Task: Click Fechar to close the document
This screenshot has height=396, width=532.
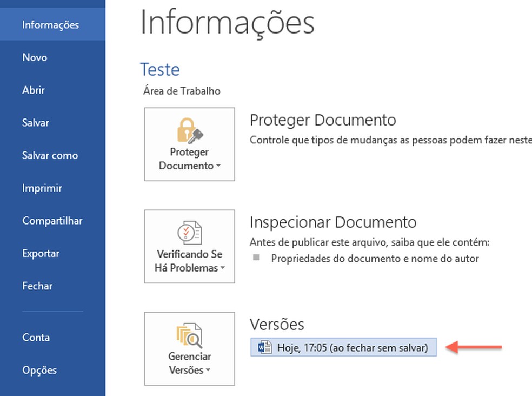Action: (38, 286)
